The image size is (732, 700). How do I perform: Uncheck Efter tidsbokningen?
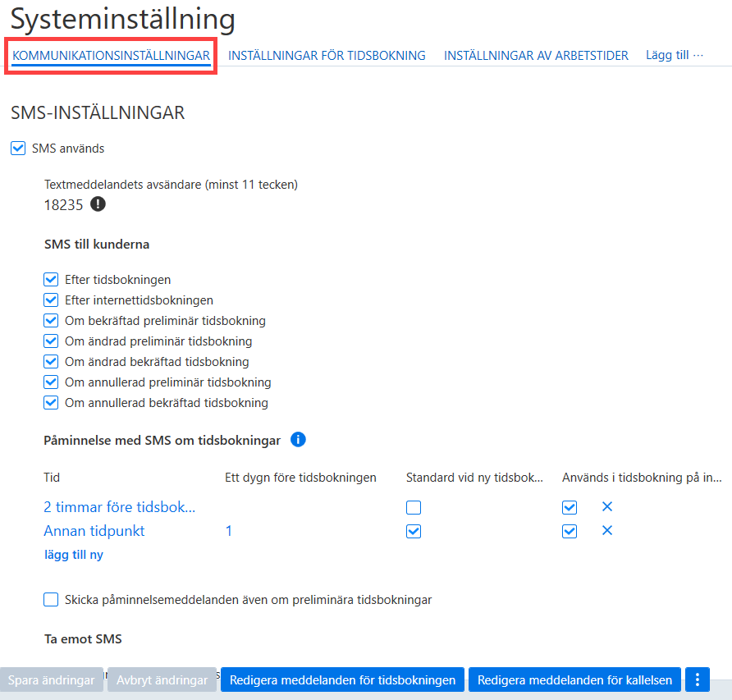(51, 280)
